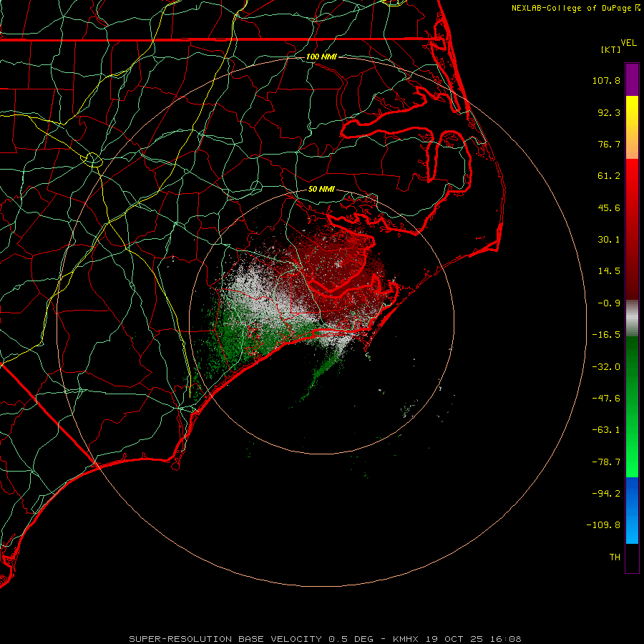Click the -109.8 velocity scale value
Image resolution: width=644 pixels, height=644 pixels.
pos(603,525)
